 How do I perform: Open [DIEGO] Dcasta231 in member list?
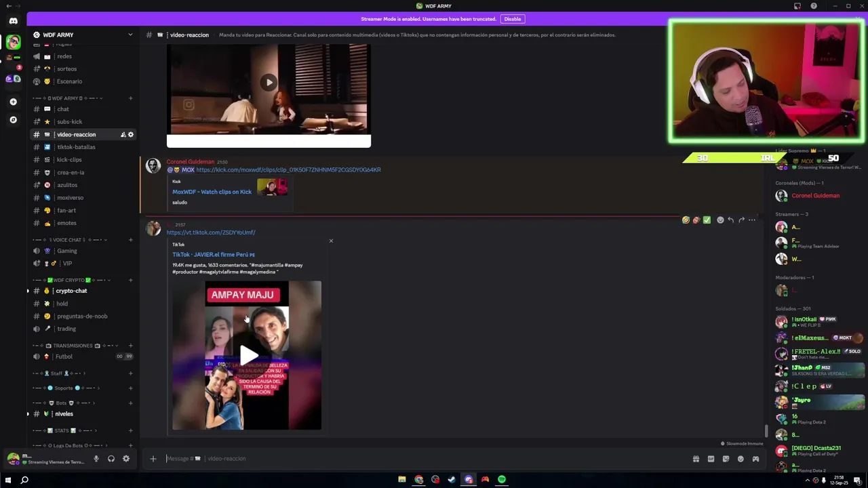click(x=817, y=451)
